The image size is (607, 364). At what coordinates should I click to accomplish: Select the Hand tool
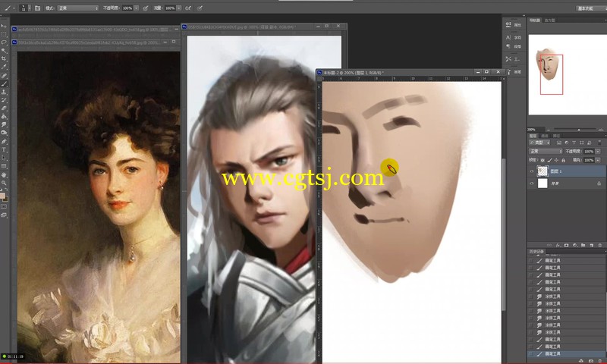[4, 174]
